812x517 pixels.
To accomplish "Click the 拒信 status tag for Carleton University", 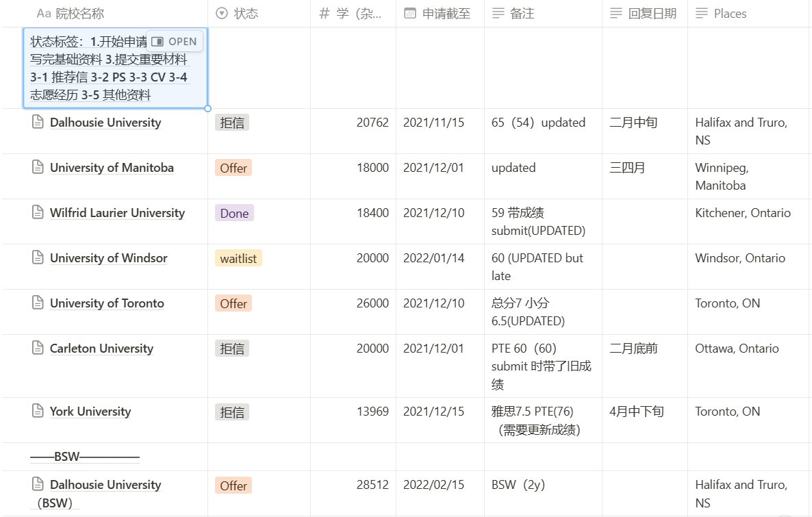I will click(x=232, y=349).
